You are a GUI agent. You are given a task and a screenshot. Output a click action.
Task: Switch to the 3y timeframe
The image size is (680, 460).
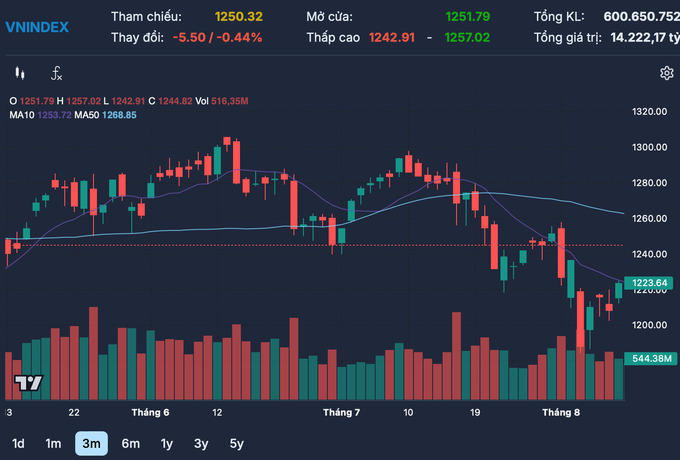pyautogui.click(x=201, y=443)
